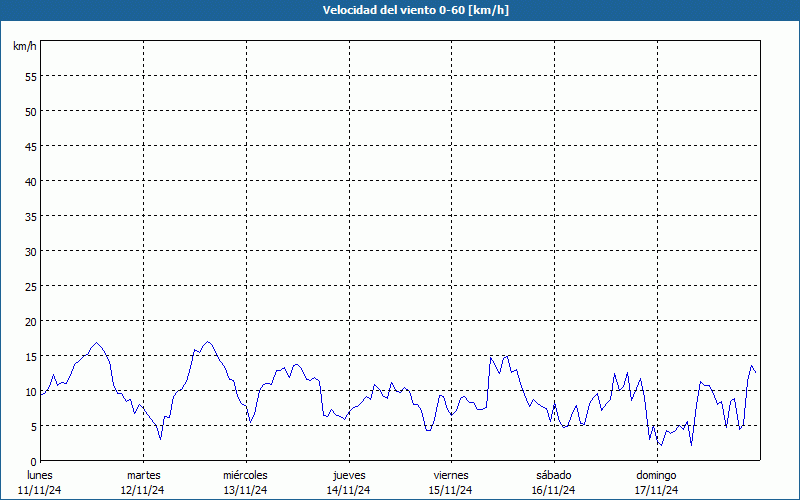Pick the 15 tick label on the y-axis
This screenshot has width=800, height=500.
(30, 356)
